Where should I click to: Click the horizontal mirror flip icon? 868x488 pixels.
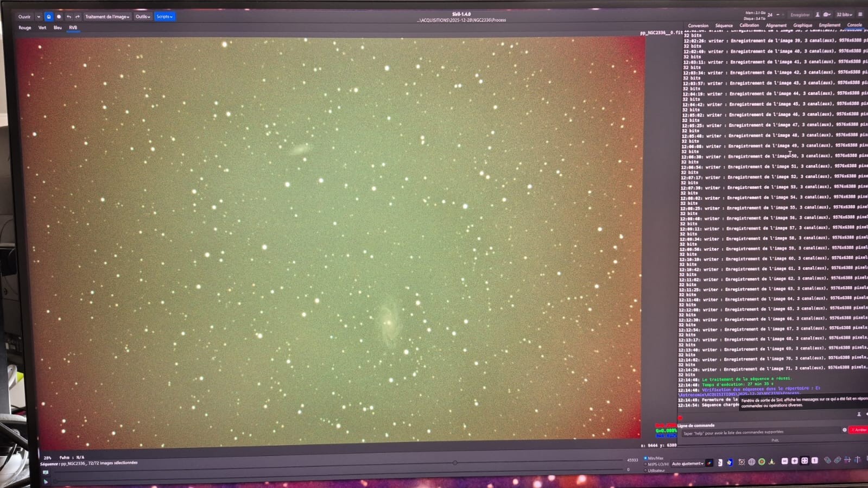tap(847, 460)
